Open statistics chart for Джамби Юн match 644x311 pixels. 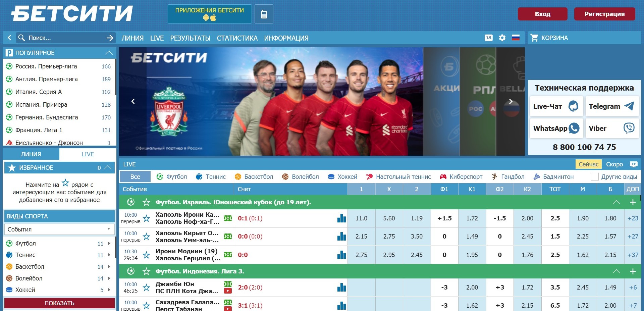click(x=341, y=288)
